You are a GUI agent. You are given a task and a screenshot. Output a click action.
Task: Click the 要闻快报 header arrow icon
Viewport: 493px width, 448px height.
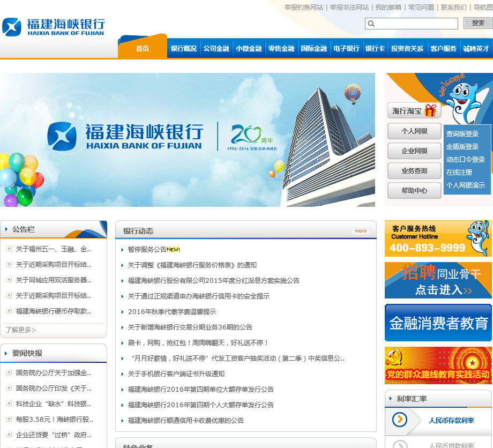(x=6, y=353)
